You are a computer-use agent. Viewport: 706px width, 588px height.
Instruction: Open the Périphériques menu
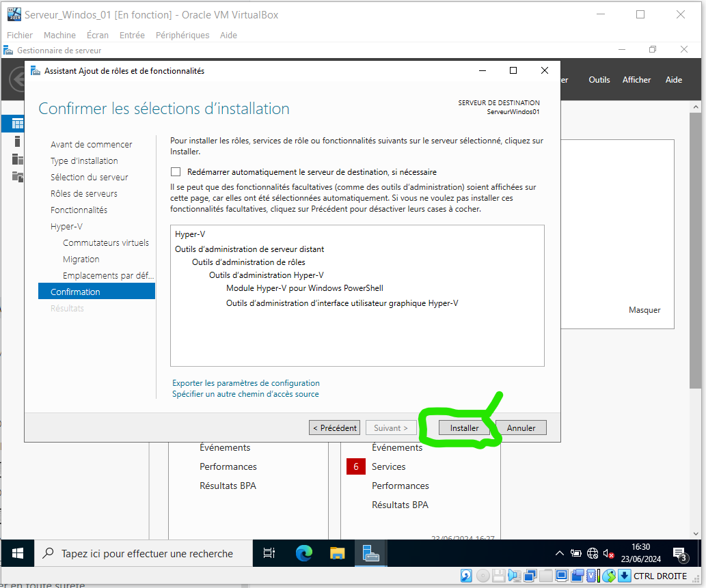click(182, 35)
